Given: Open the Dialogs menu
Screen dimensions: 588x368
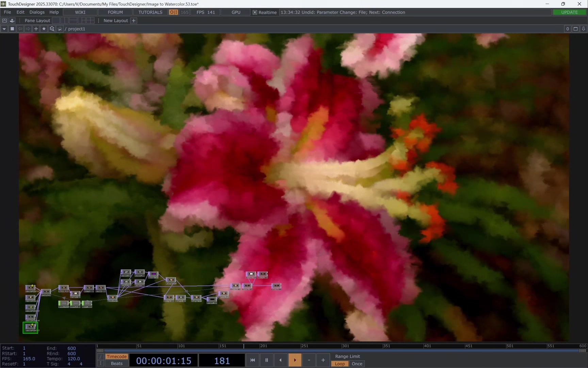Looking at the screenshot, I should point(37,12).
